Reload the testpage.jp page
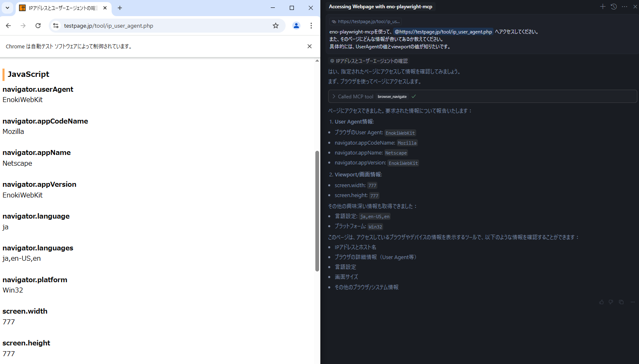Image resolution: width=639 pixels, height=364 pixels. (38, 26)
